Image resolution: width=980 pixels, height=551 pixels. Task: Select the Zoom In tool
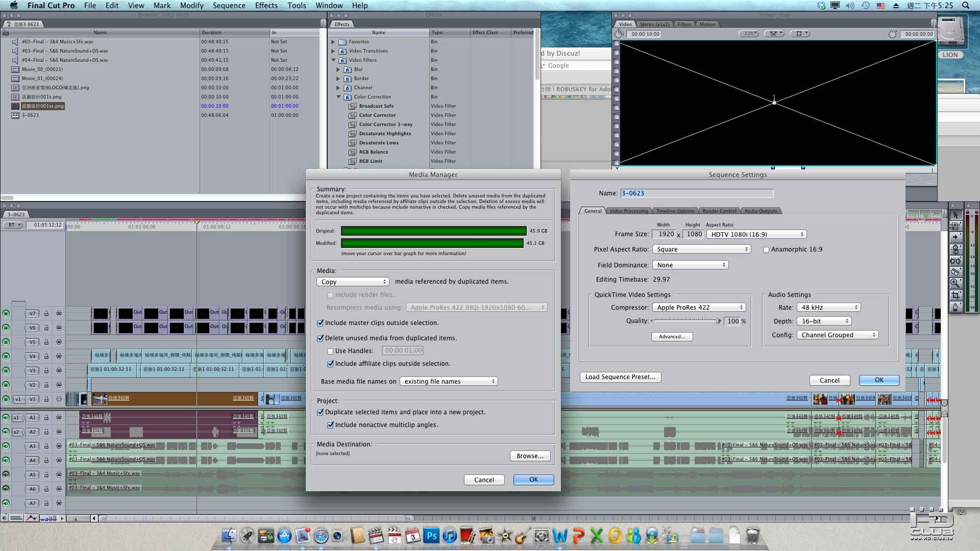tap(955, 283)
